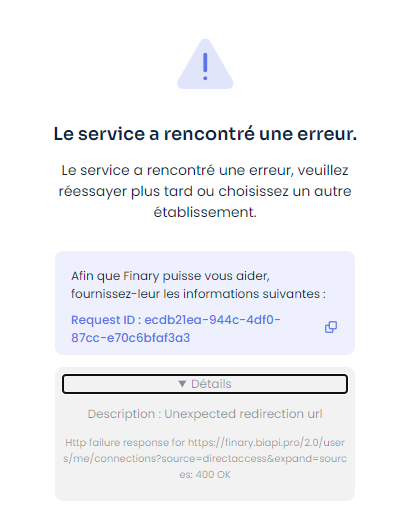Click the 'Description : Unexpected redirection url' text

tap(205, 414)
